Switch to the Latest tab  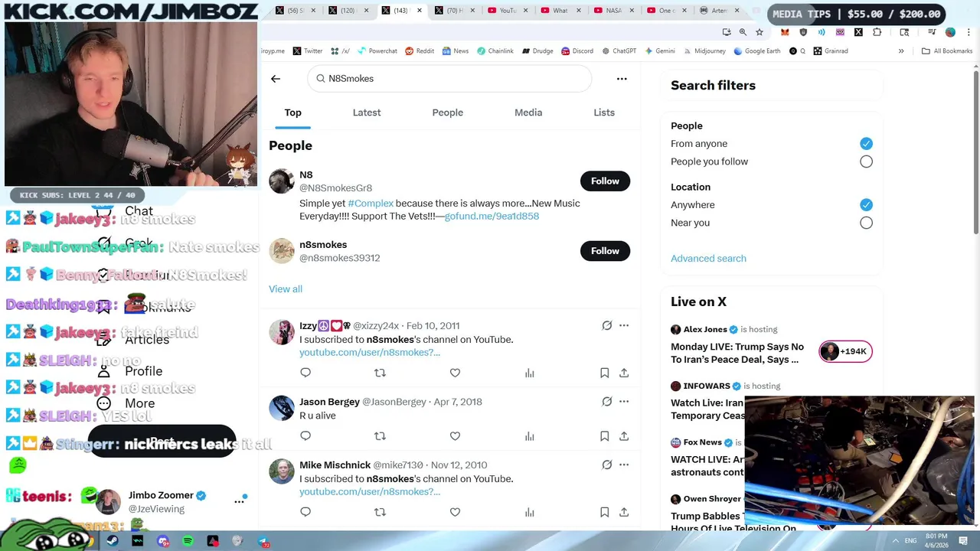pos(367,112)
